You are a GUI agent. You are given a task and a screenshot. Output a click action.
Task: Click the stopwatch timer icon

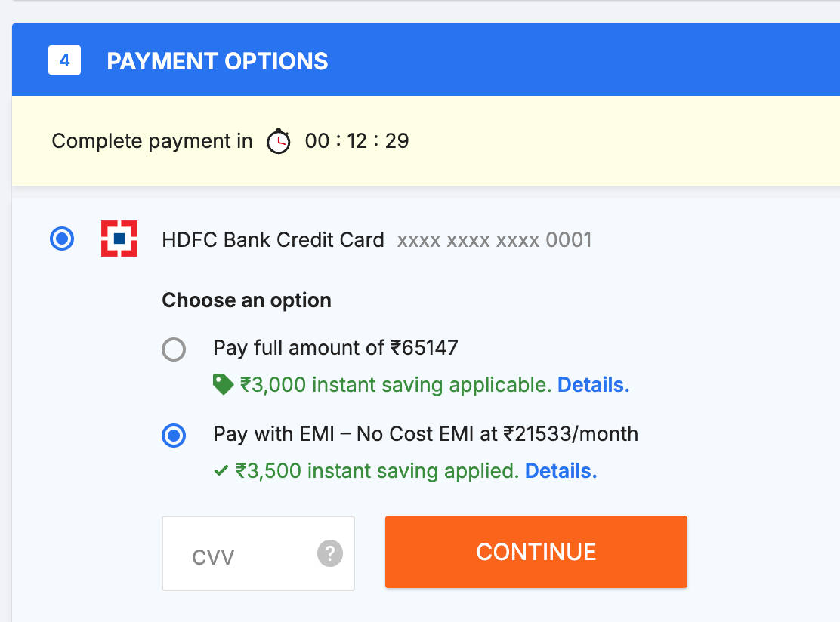coord(278,141)
